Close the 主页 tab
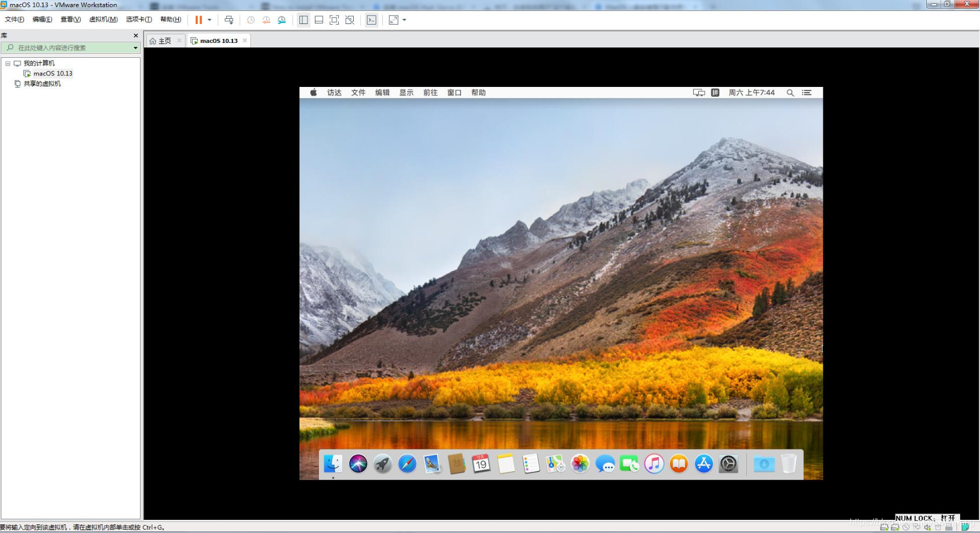980x533 pixels. click(179, 41)
